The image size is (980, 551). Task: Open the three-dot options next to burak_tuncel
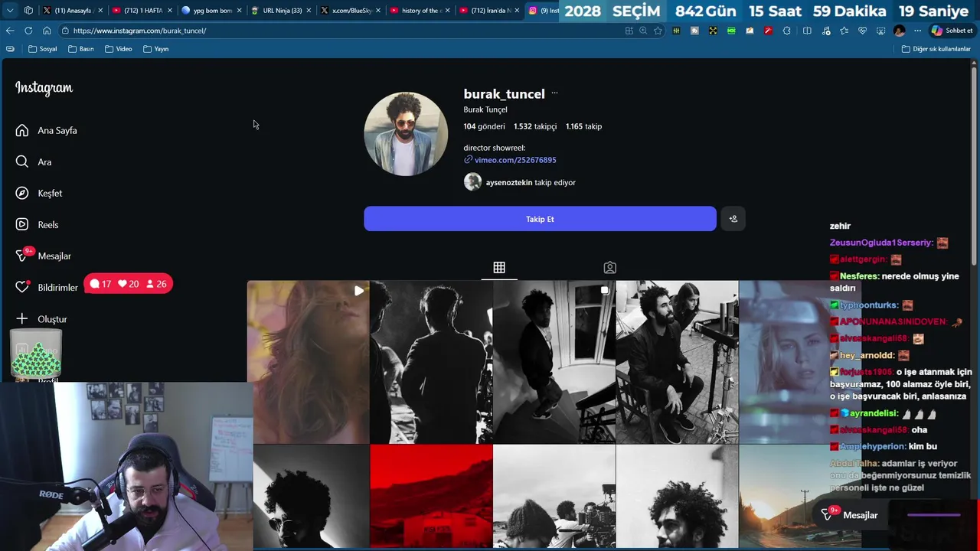point(554,93)
